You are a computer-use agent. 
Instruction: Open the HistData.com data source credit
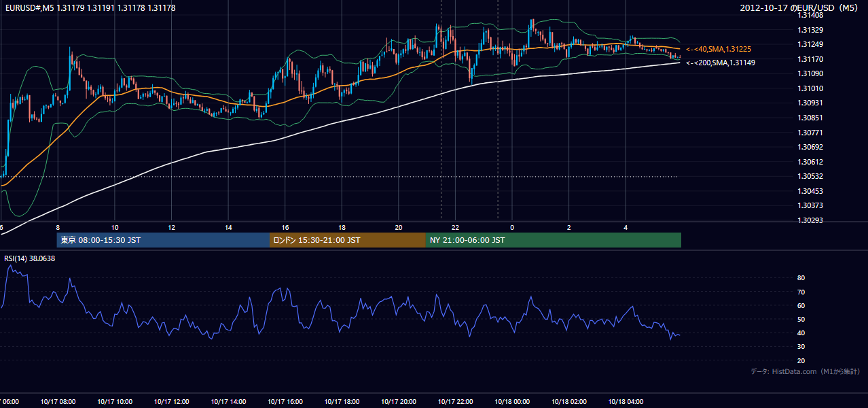pos(806,371)
